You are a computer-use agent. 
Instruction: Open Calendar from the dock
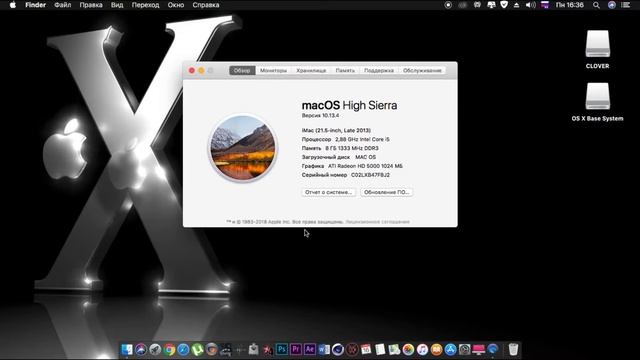pos(366,349)
